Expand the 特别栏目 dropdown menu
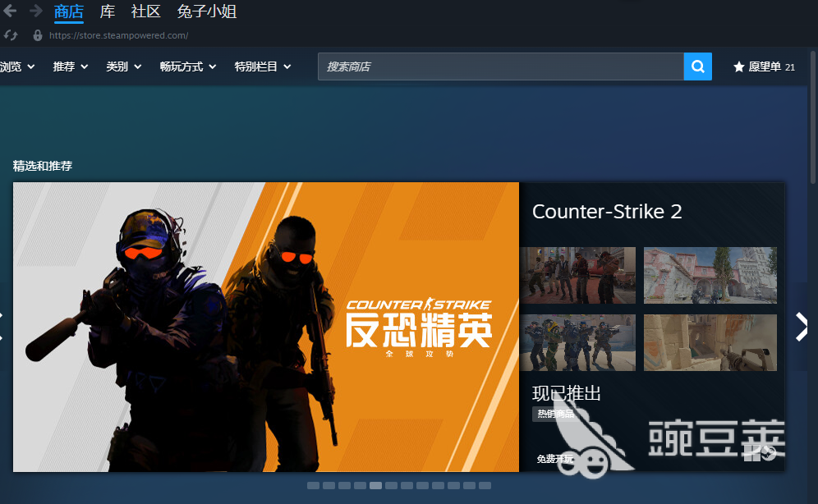Screen dimensions: 818x504 click(x=263, y=66)
